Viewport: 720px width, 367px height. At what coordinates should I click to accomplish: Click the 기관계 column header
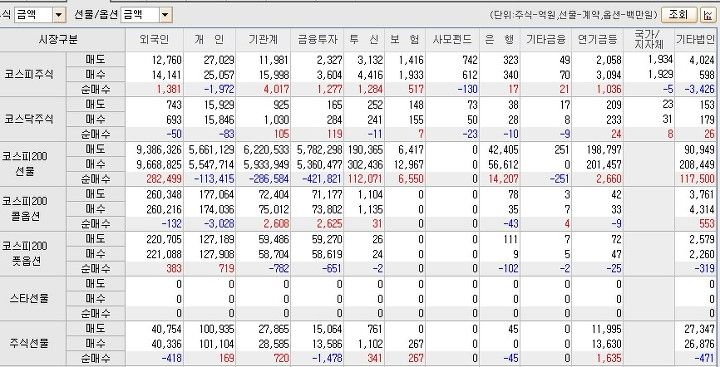(x=263, y=40)
